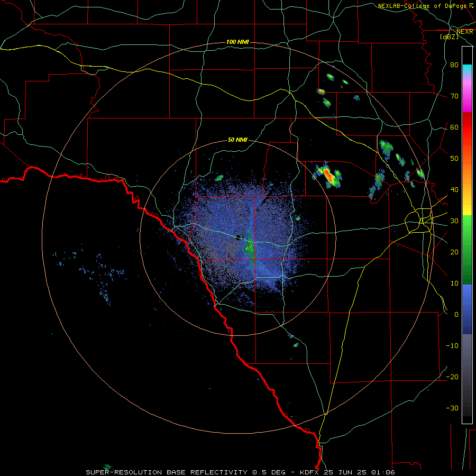The width and height of the screenshot is (476, 476).
Task: Pick the blue segment of the color bar
Action: click(x=467, y=309)
